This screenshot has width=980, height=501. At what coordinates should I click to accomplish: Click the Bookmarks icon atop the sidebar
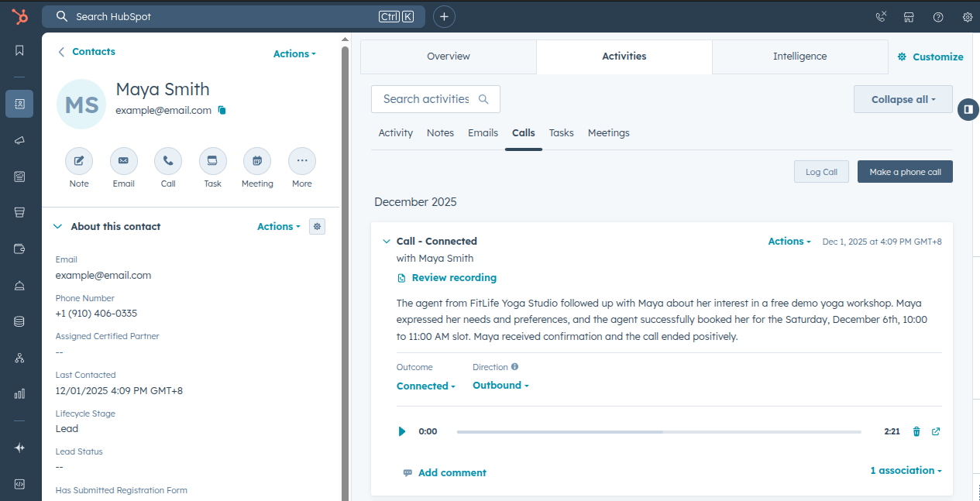[x=19, y=51]
